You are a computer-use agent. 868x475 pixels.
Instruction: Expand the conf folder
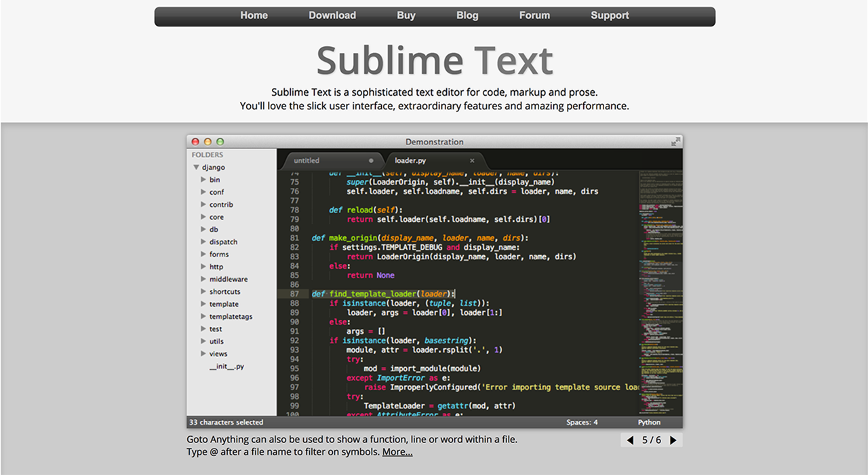(x=203, y=192)
